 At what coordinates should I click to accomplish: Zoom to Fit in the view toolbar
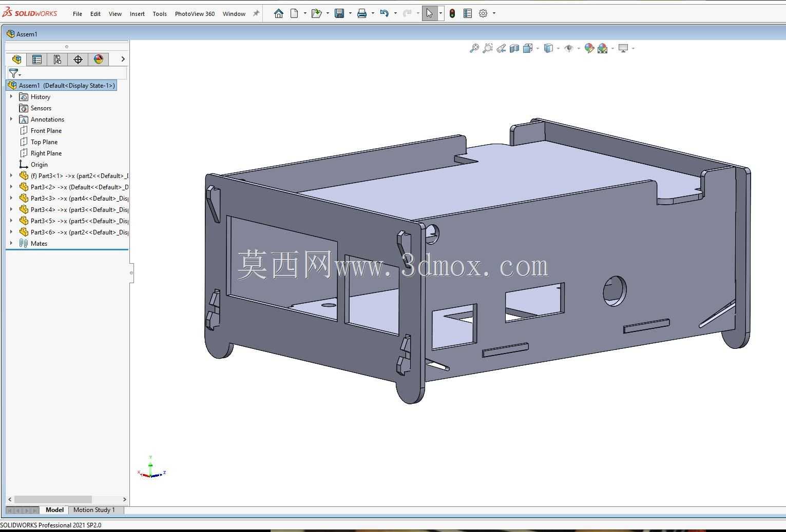pyautogui.click(x=474, y=48)
